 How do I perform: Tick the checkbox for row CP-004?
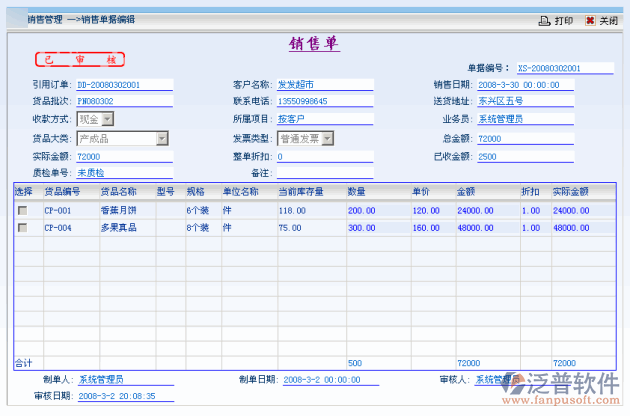pyautogui.click(x=22, y=228)
